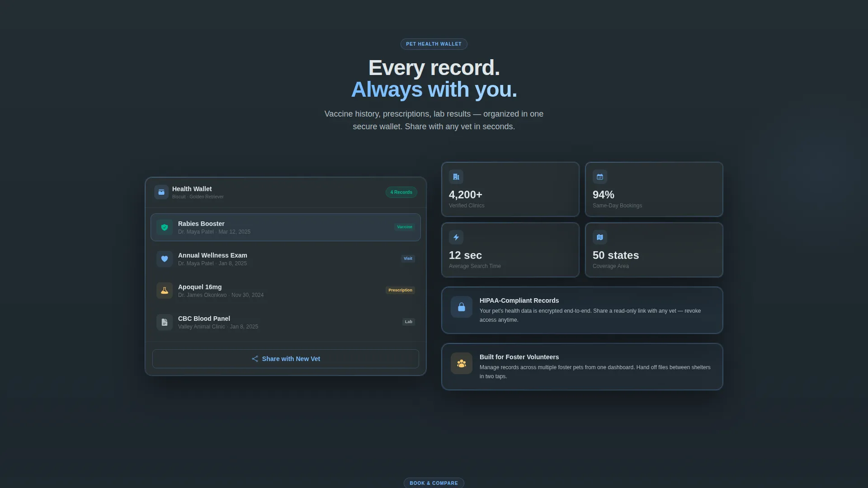This screenshot has width=868, height=488.
Task: Select the Prescription tag label
Action: click(x=400, y=290)
